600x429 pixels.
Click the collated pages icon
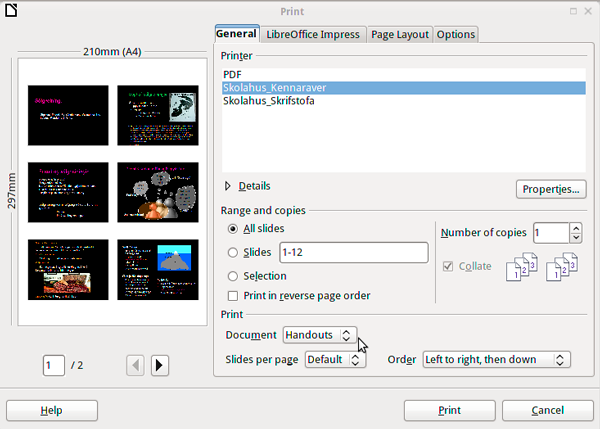pos(517,270)
